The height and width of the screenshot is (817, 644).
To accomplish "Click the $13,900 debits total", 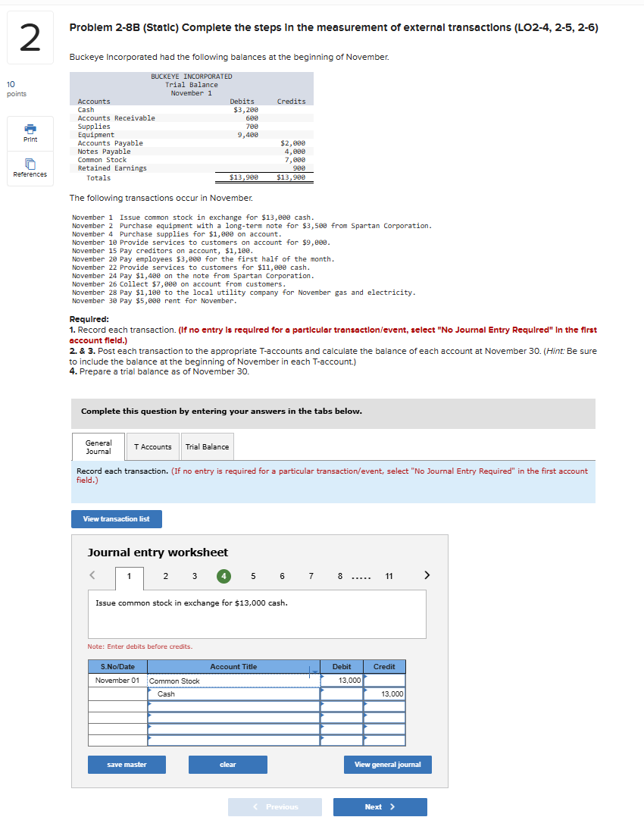I will (244, 177).
